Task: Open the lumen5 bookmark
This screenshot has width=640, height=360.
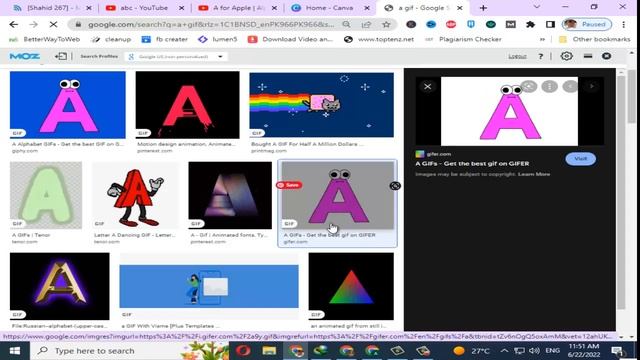Action: click(x=218, y=40)
